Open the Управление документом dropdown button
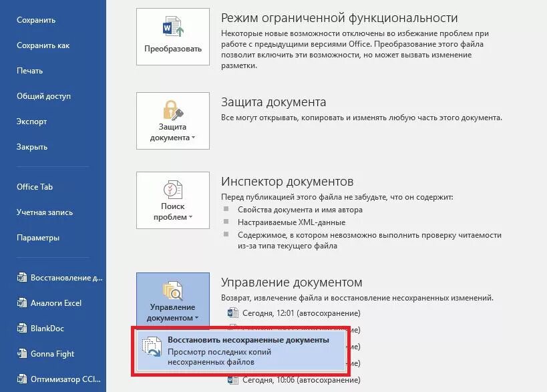The image size is (547, 392). click(173, 301)
